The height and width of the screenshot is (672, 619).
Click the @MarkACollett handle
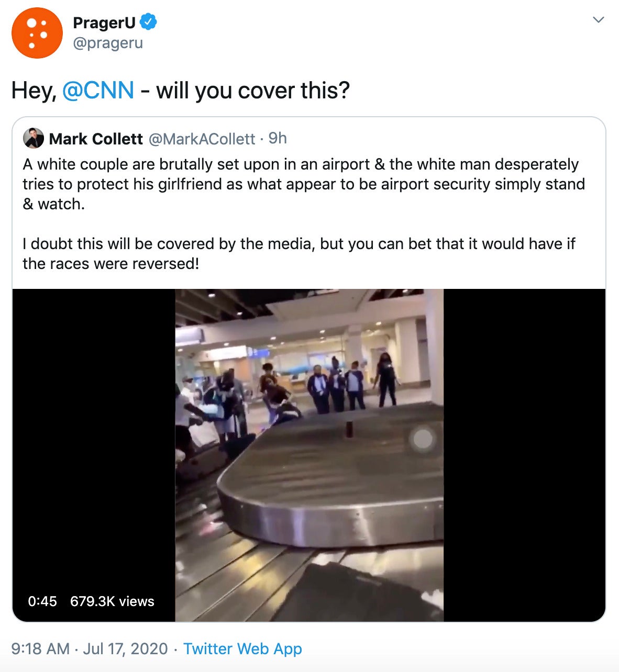coord(202,139)
